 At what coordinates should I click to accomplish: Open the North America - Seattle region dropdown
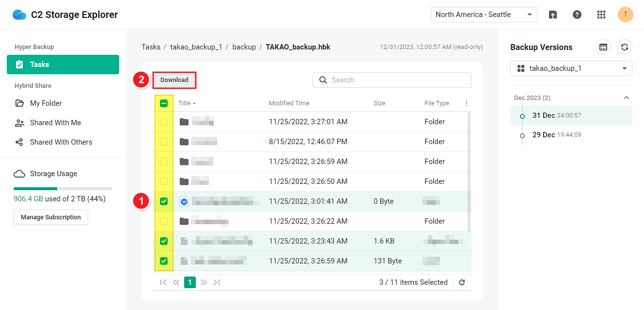(x=484, y=15)
